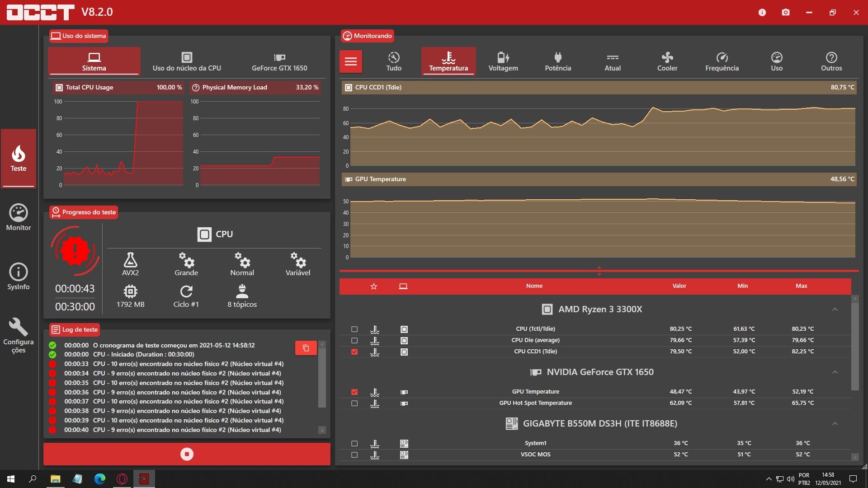Switch to Uso do núcleo da CPU tab
The width and height of the screenshot is (868, 488).
(x=187, y=61)
